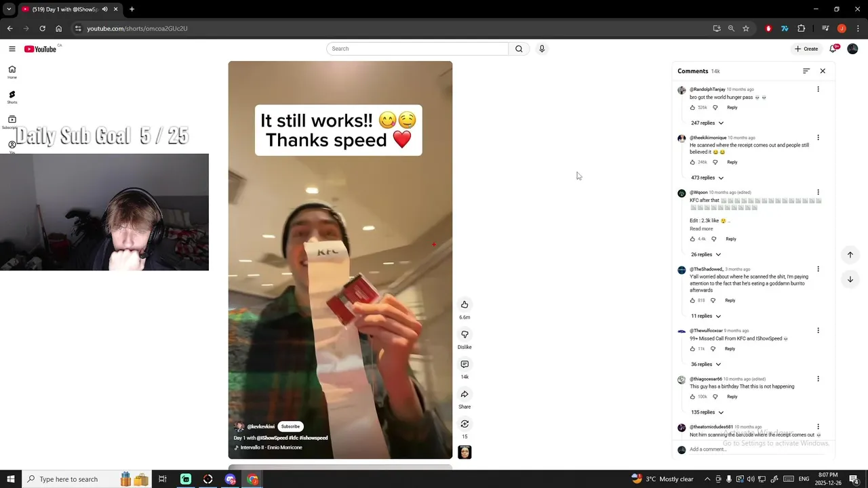Go back in browser history
This screenshot has height=488, width=868.
pos(10,28)
